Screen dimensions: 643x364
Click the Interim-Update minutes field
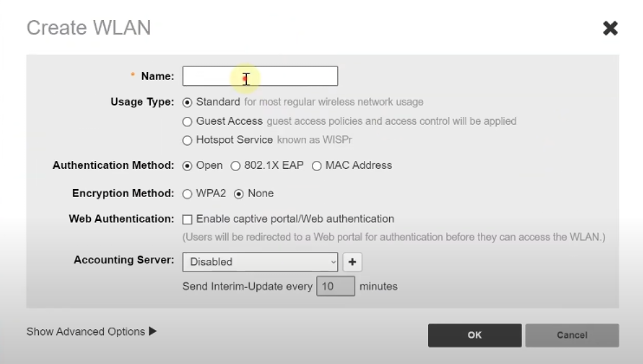pyautogui.click(x=335, y=286)
